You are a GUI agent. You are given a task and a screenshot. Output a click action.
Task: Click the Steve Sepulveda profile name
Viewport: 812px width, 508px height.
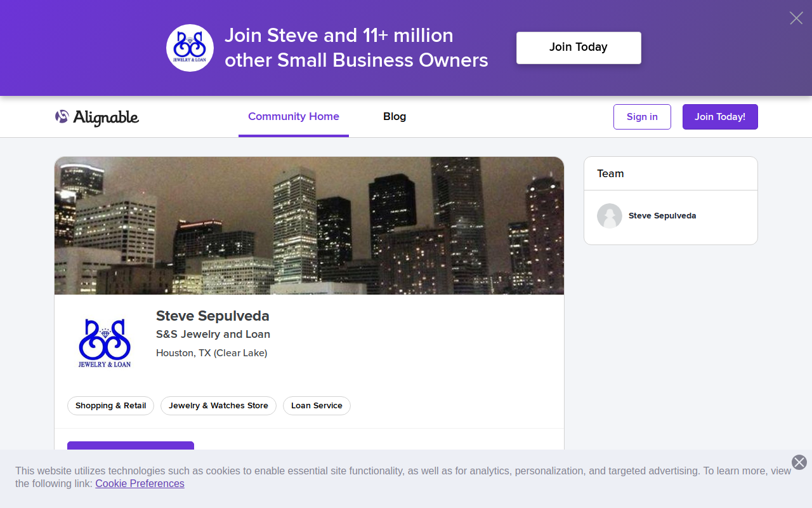tap(213, 316)
